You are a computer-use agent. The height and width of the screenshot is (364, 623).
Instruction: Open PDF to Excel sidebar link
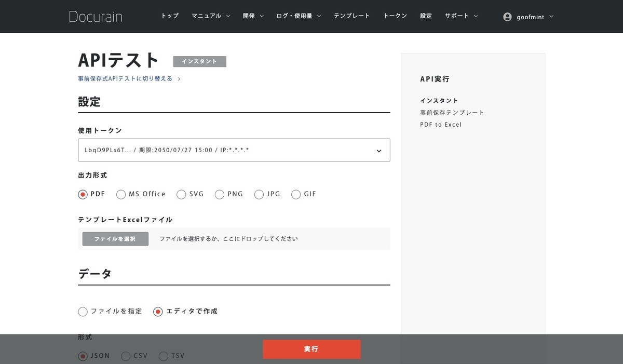pos(441,125)
